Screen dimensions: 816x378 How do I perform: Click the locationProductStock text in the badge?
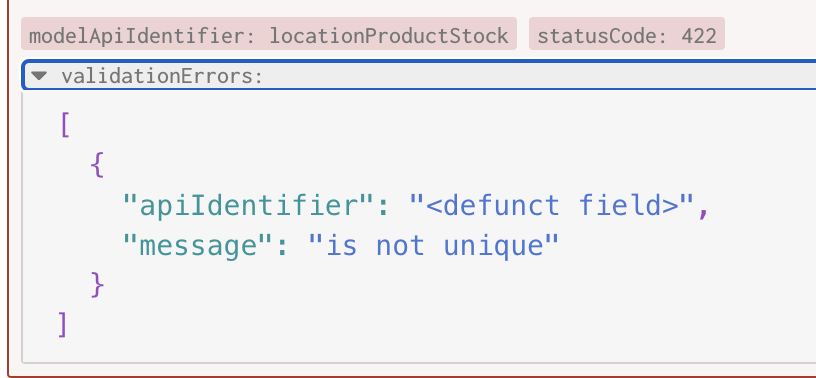389,36
